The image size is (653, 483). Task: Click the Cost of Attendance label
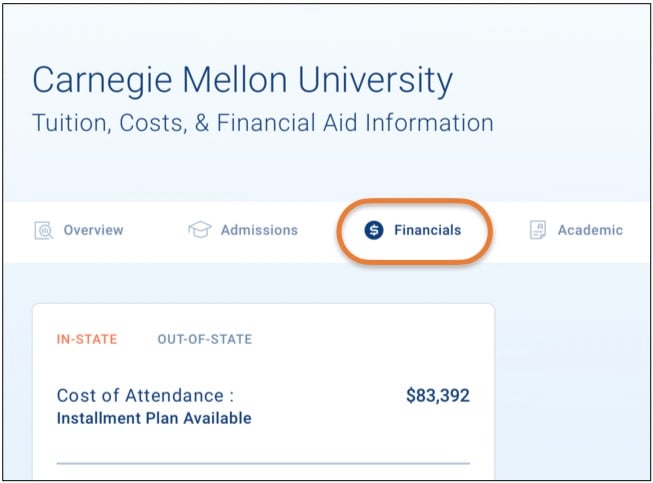coord(145,395)
